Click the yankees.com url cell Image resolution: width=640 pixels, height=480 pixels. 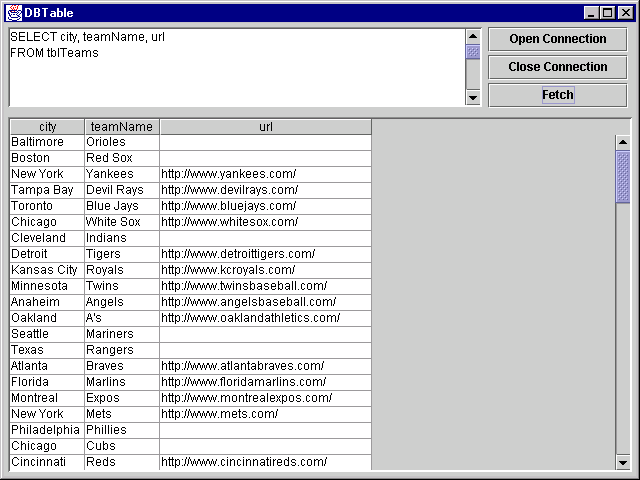point(266,174)
